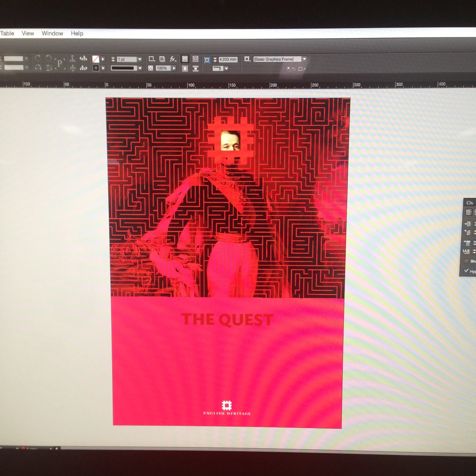Click Rotate 90° clockwise icon
Screen dimensions: 476x476
[x=38, y=58]
